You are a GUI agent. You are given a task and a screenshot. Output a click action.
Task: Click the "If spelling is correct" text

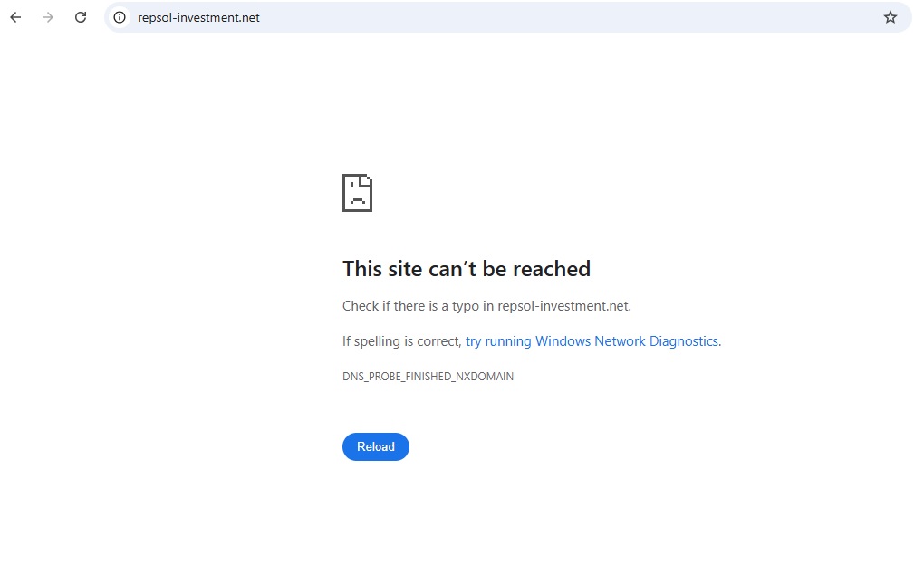tap(401, 341)
